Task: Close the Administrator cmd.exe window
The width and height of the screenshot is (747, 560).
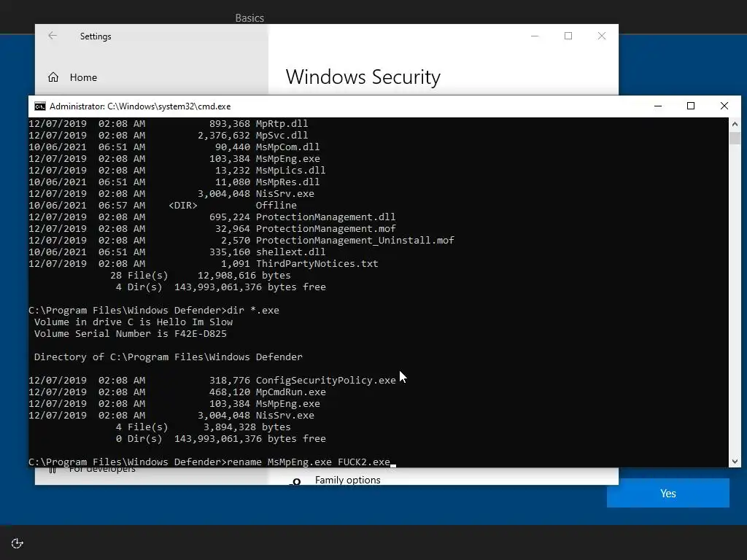Action: pos(724,106)
